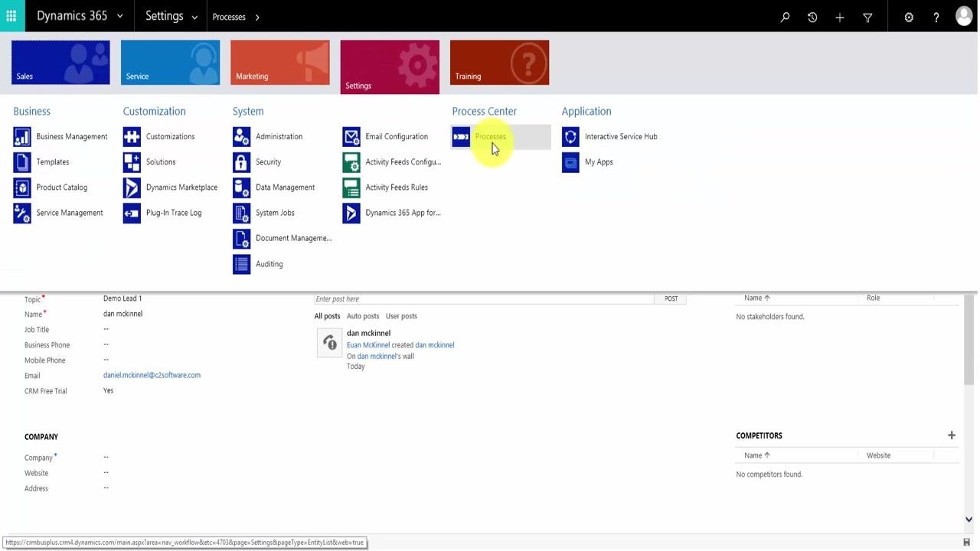Switch to the User posts tab

tap(401, 316)
